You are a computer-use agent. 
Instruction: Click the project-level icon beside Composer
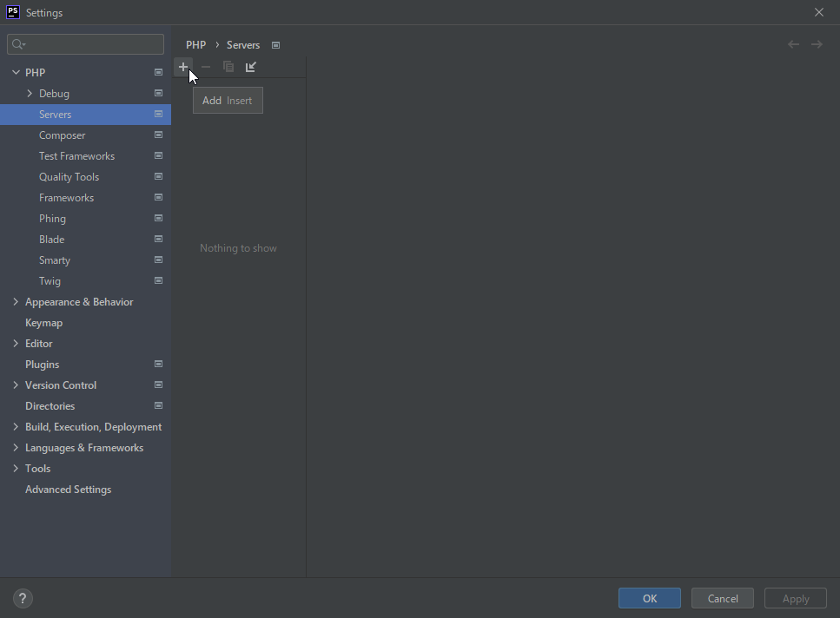pos(158,135)
